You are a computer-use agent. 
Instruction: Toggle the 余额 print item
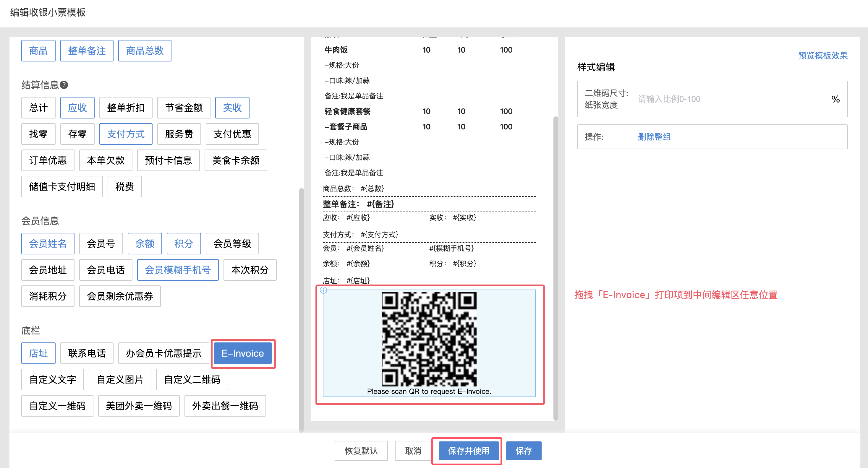[145, 243]
